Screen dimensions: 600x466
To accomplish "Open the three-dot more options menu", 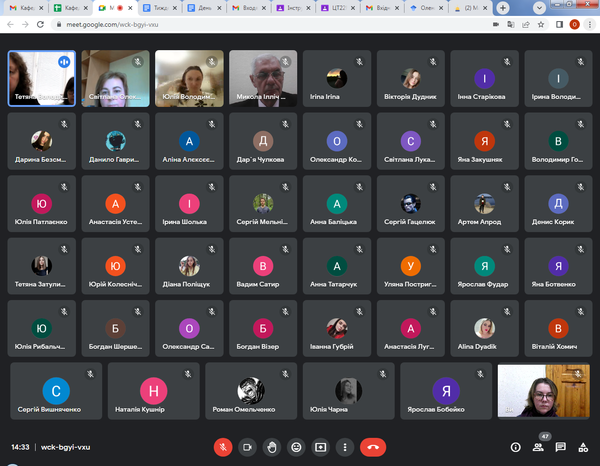I will (x=344, y=447).
